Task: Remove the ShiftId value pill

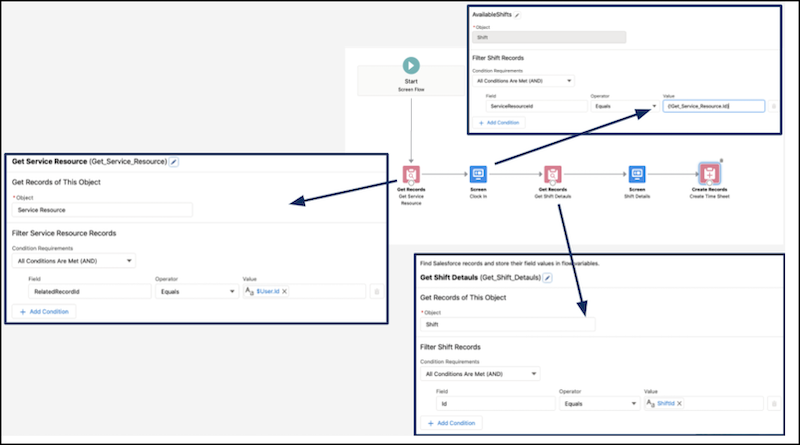Action: coord(680,403)
